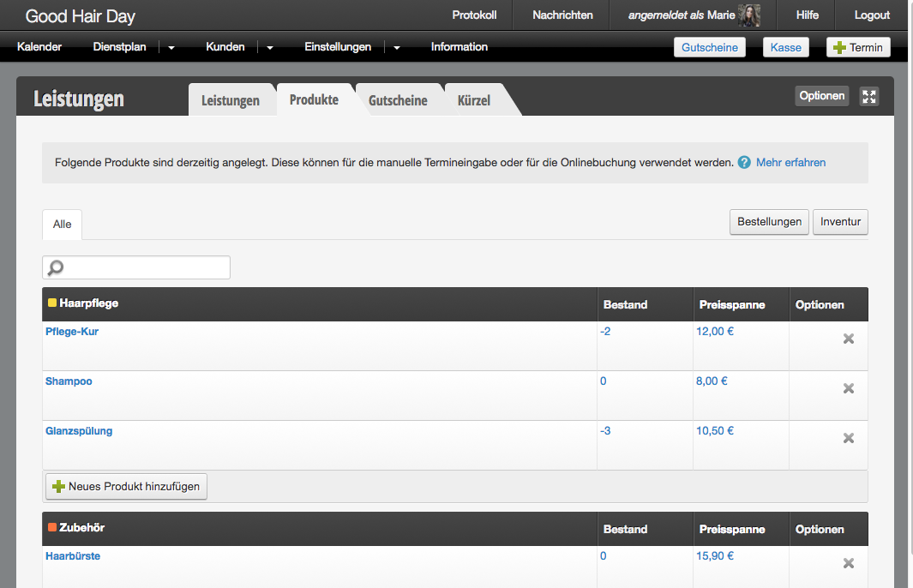Click the yellow Haarpflege category color square
913x588 pixels.
coord(52,303)
